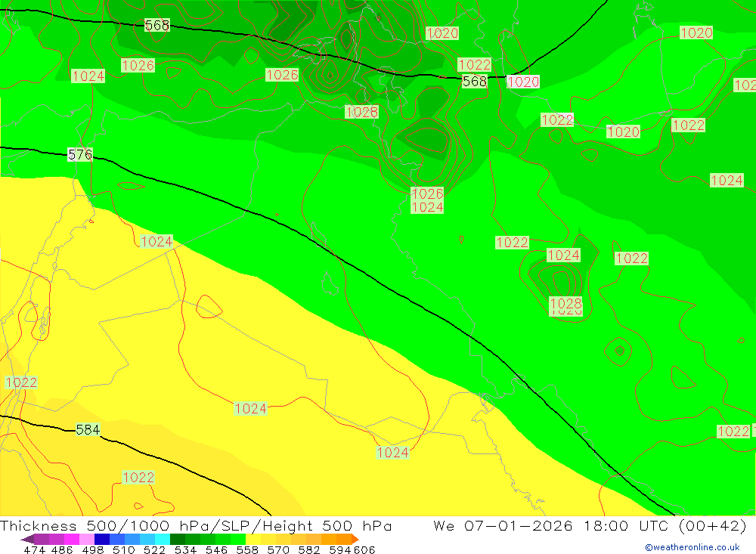The width and height of the screenshot is (756, 554).
Task: Click the legend value 486
Action: click(x=62, y=550)
